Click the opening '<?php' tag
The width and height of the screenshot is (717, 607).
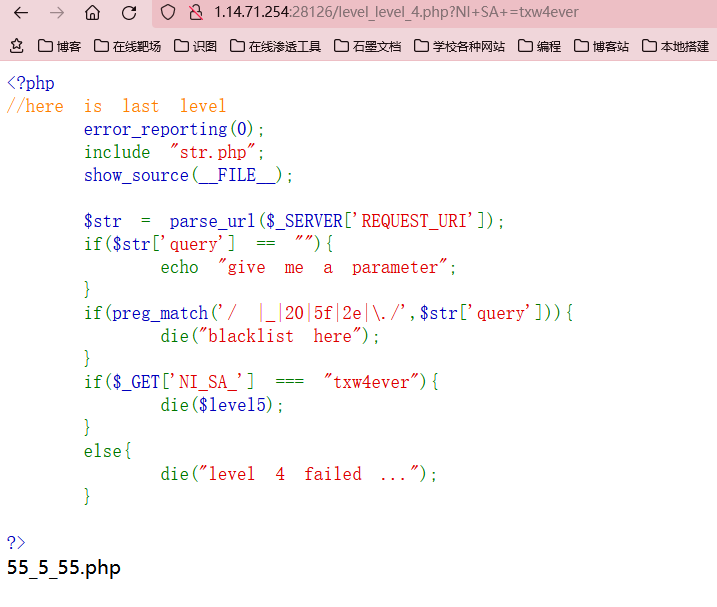[31, 83]
